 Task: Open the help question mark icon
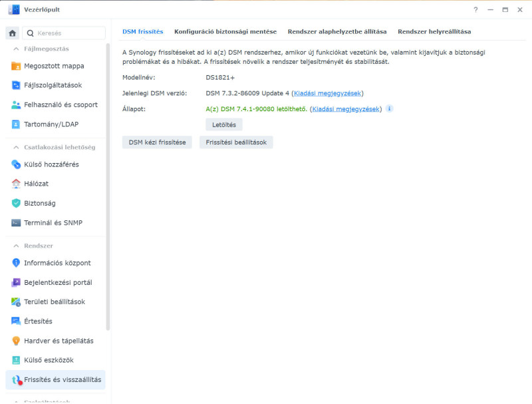(475, 10)
